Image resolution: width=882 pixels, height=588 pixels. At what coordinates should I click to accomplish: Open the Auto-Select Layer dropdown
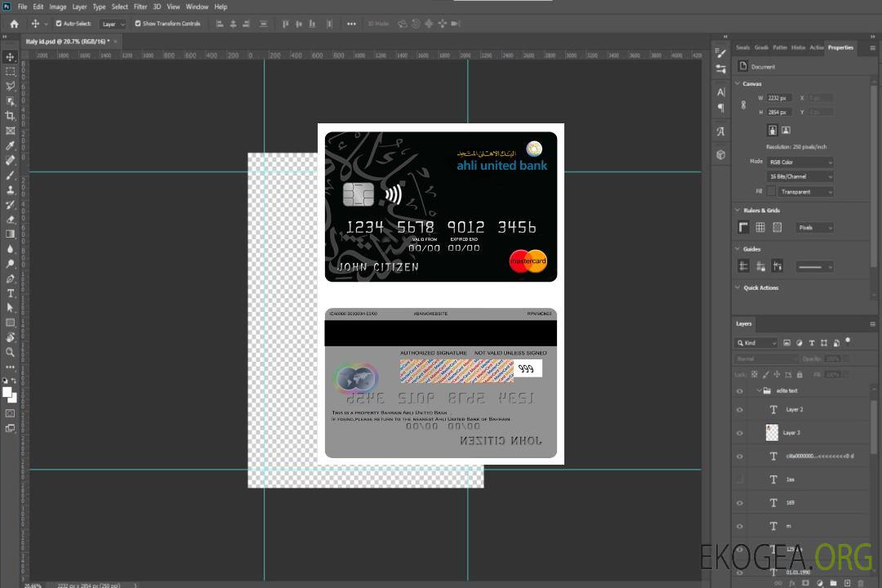(113, 24)
